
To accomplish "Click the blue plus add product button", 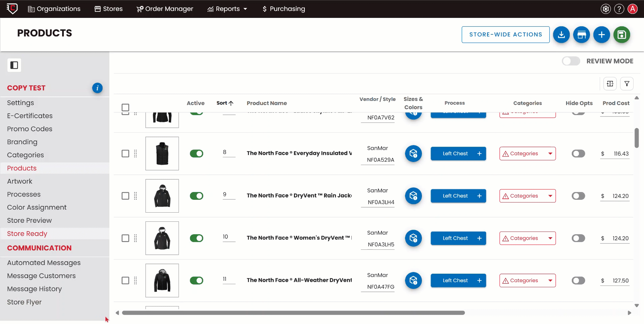I will [601, 35].
